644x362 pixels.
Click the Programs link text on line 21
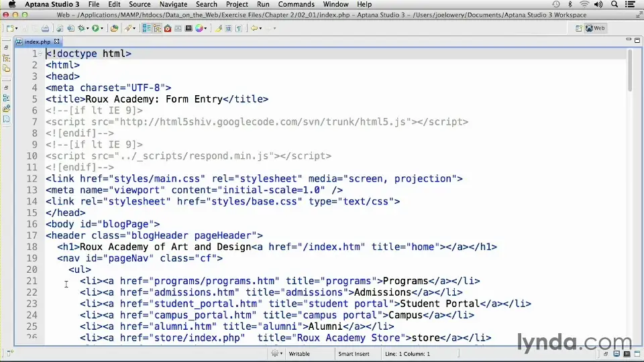pyautogui.click(x=405, y=281)
